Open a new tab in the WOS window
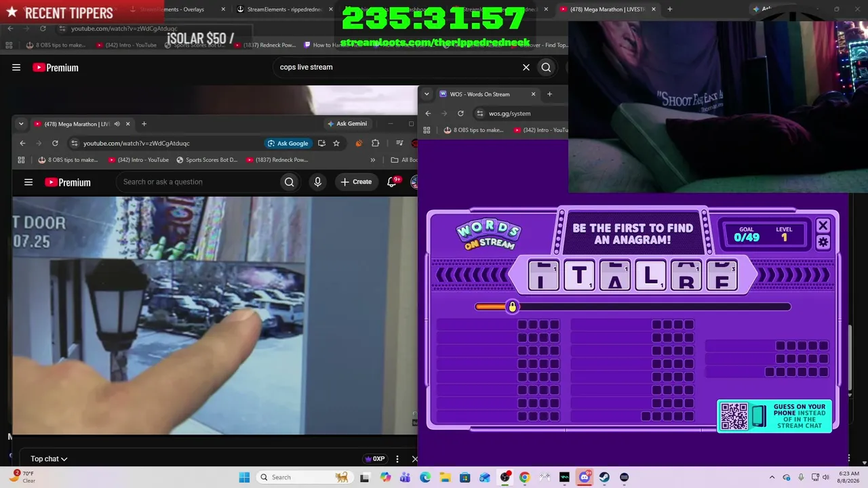Screen dimensions: 868x488 (549, 94)
